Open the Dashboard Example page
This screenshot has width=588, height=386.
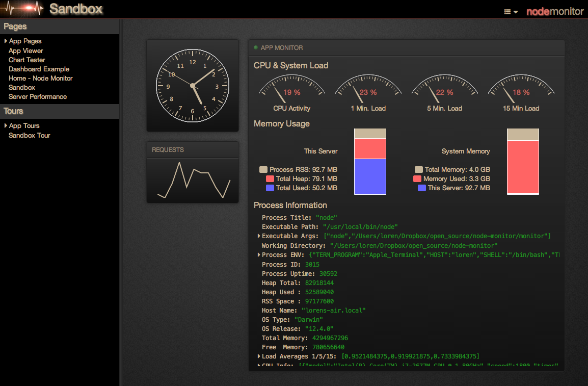click(39, 69)
